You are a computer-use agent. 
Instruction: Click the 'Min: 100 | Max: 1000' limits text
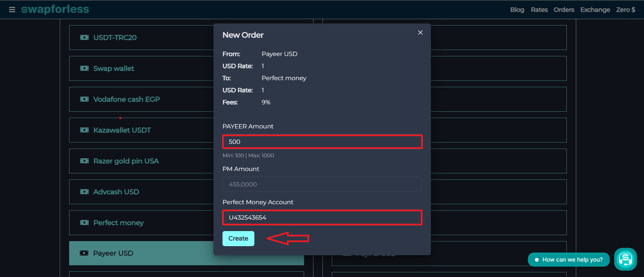click(248, 156)
